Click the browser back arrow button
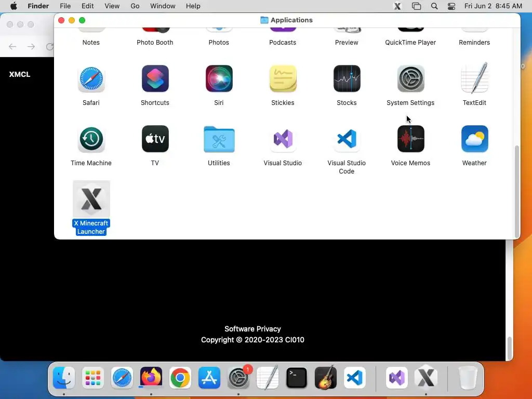The image size is (532, 399). click(x=12, y=46)
